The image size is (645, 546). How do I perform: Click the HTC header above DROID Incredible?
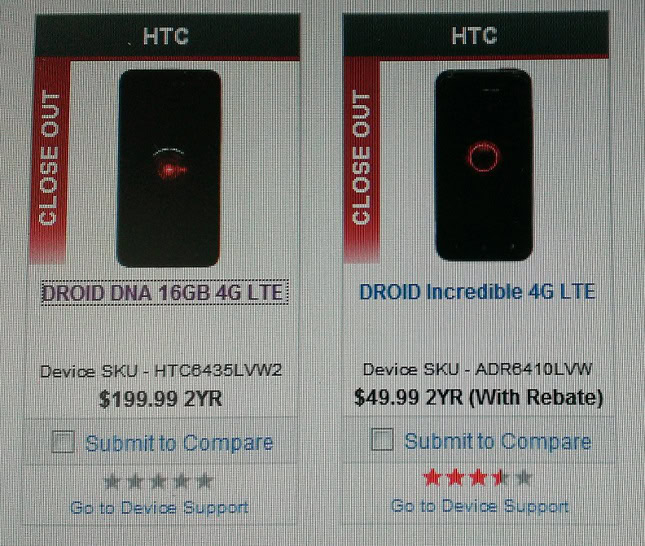coord(475,35)
